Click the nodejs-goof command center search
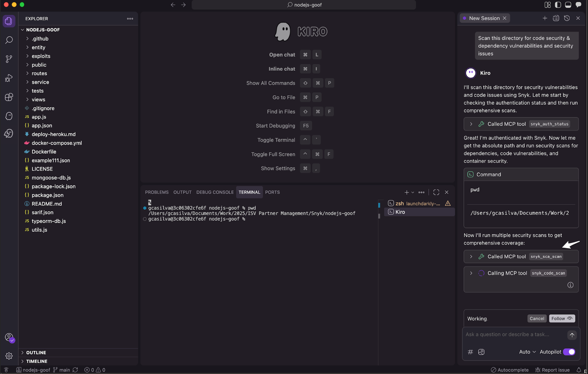The width and height of the screenshot is (588, 374). click(304, 5)
